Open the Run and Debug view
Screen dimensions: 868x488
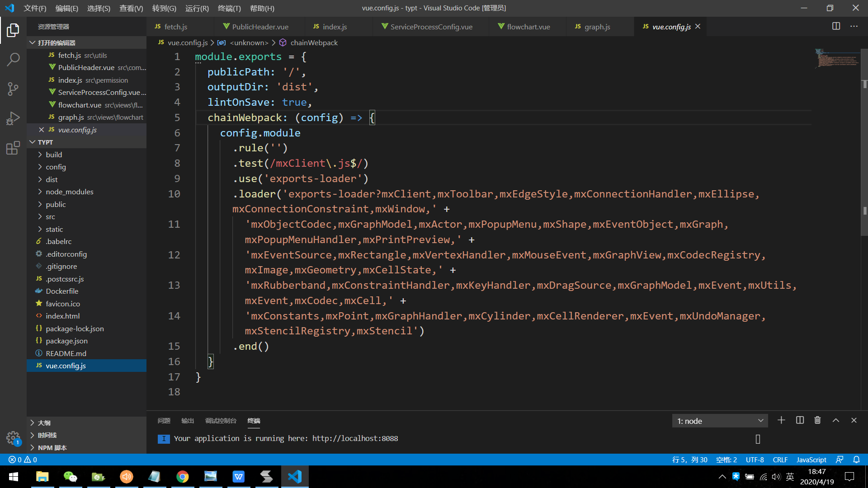tap(13, 118)
